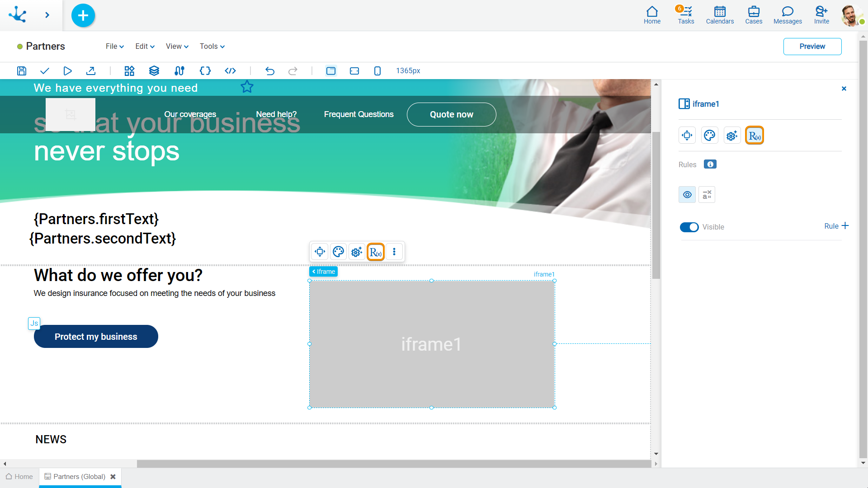This screenshot has width=868, height=488.
Task: Open Calendars
Action: 720,15
